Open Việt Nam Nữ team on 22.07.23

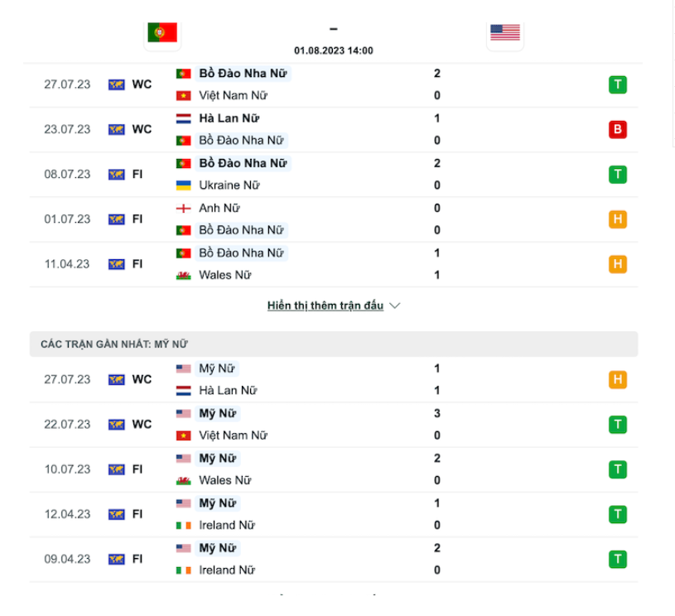(x=233, y=436)
